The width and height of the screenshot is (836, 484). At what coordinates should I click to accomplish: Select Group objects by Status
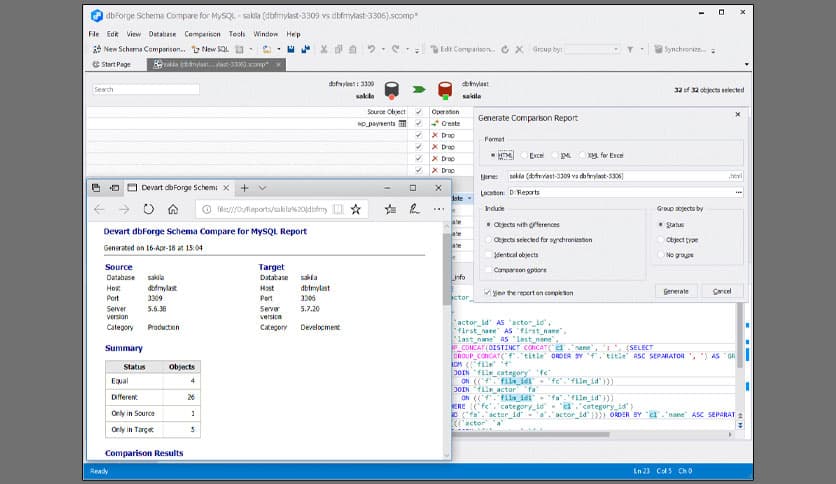point(661,225)
